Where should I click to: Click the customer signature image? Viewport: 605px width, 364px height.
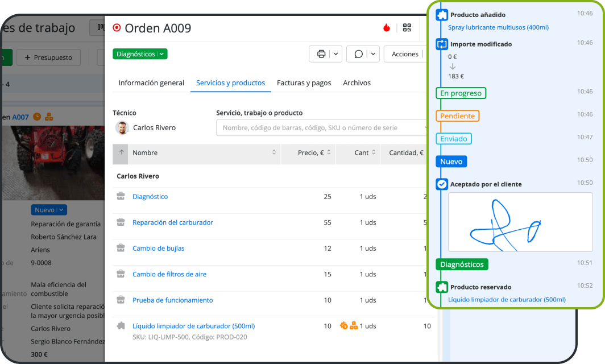click(520, 222)
